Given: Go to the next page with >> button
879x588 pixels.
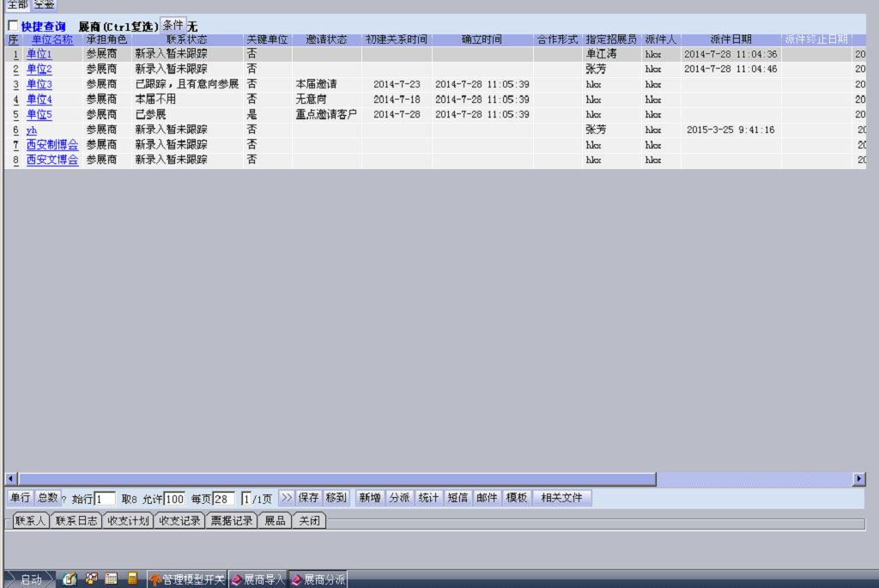Looking at the screenshot, I should pos(287,498).
